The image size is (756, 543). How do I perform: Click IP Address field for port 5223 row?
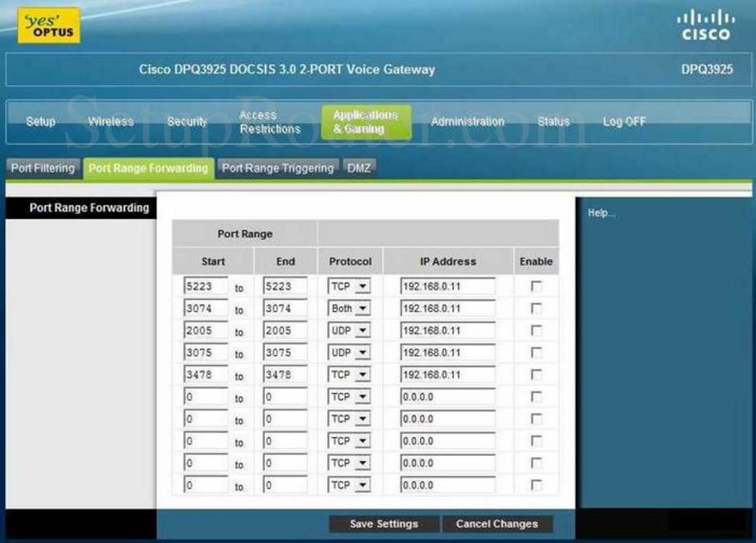pyautogui.click(x=447, y=286)
